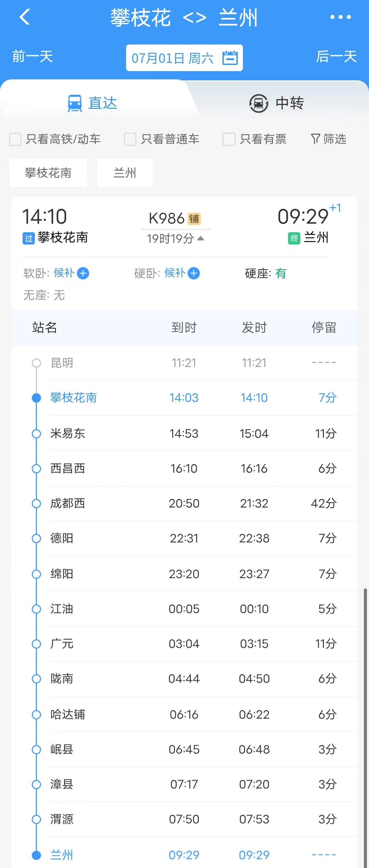
Task: Tap the plus icon beside 软卧 候补
Action: 83,273
